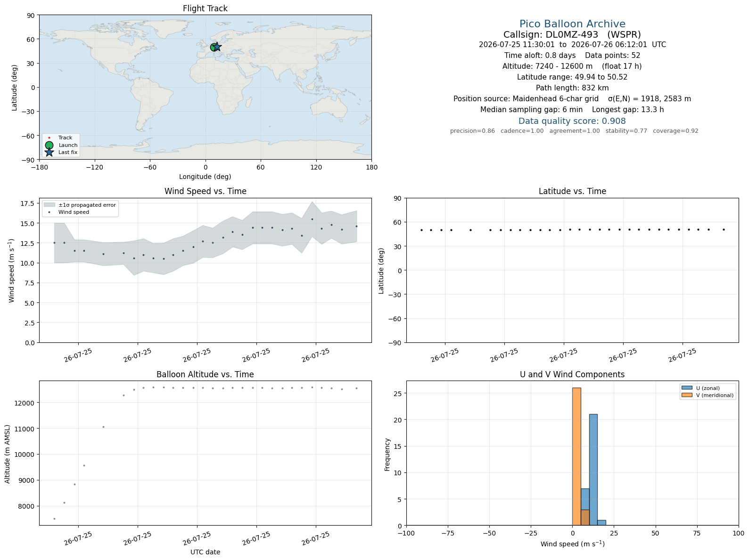Click the red Track dot in the map legend
The image size is (749, 560).
[49, 138]
